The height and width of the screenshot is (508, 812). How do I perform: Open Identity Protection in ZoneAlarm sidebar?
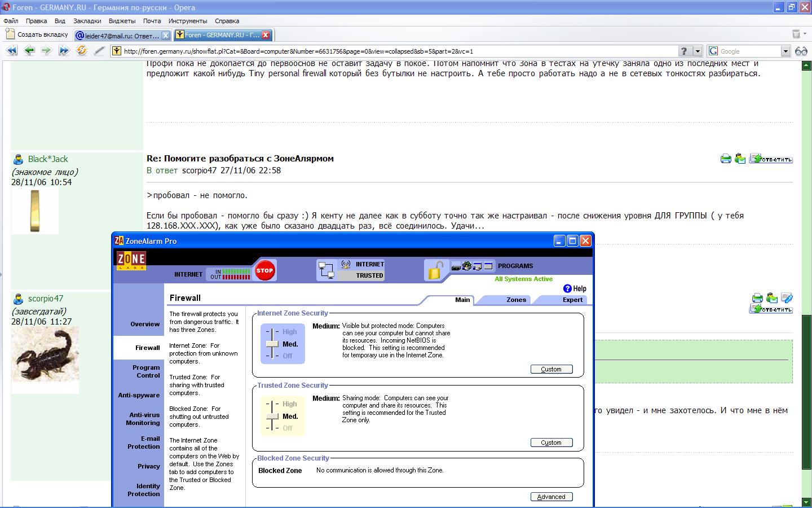pyautogui.click(x=144, y=490)
